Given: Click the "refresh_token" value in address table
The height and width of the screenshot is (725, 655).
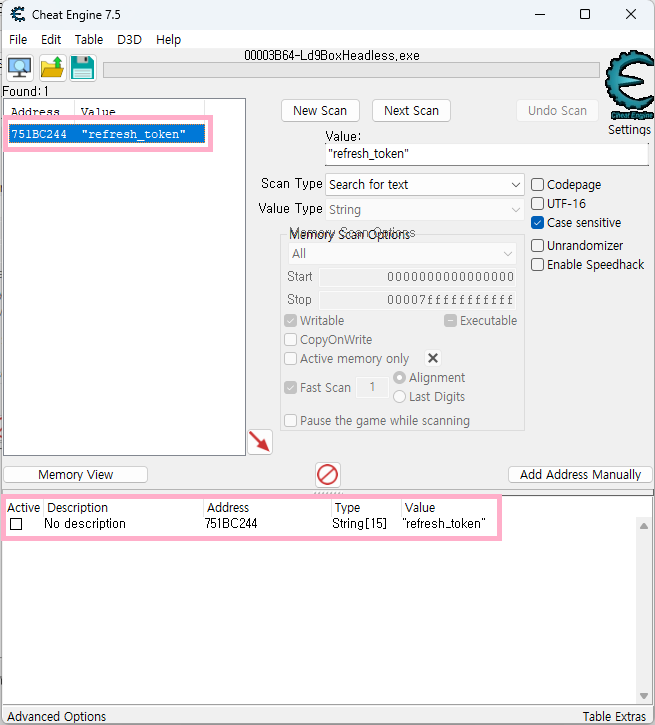Looking at the screenshot, I should click(x=444, y=523).
